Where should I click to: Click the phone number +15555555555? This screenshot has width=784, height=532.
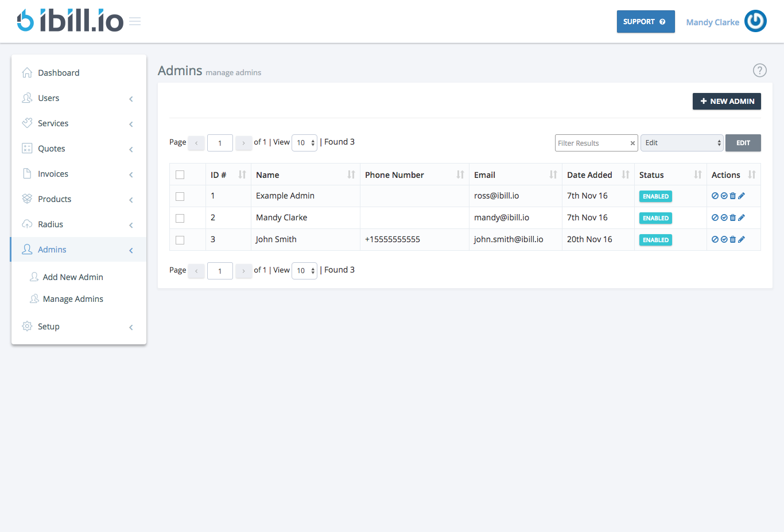(x=393, y=239)
